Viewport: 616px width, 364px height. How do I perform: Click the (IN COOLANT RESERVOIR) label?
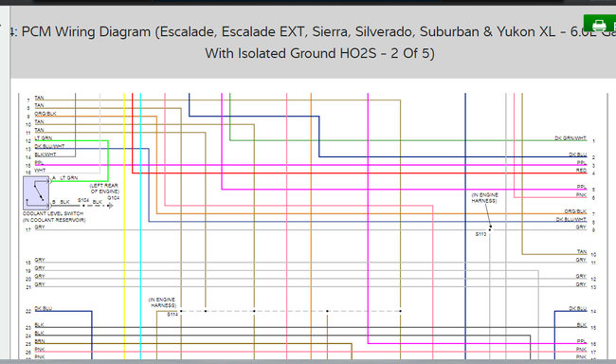[x=54, y=220]
